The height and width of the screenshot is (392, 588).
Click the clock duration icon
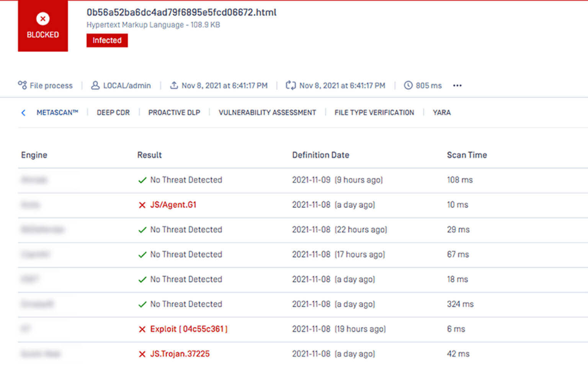(x=408, y=85)
